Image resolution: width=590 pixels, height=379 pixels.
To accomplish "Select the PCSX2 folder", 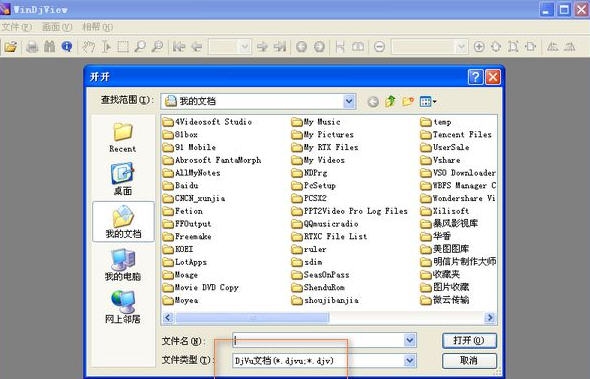I will [309, 198].
